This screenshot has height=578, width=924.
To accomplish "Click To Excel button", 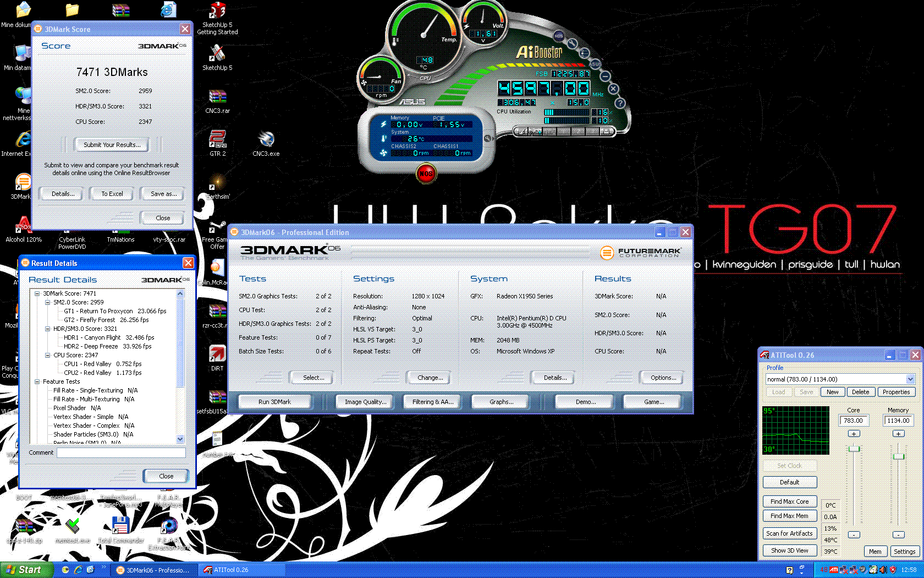I will click(112, 194).
